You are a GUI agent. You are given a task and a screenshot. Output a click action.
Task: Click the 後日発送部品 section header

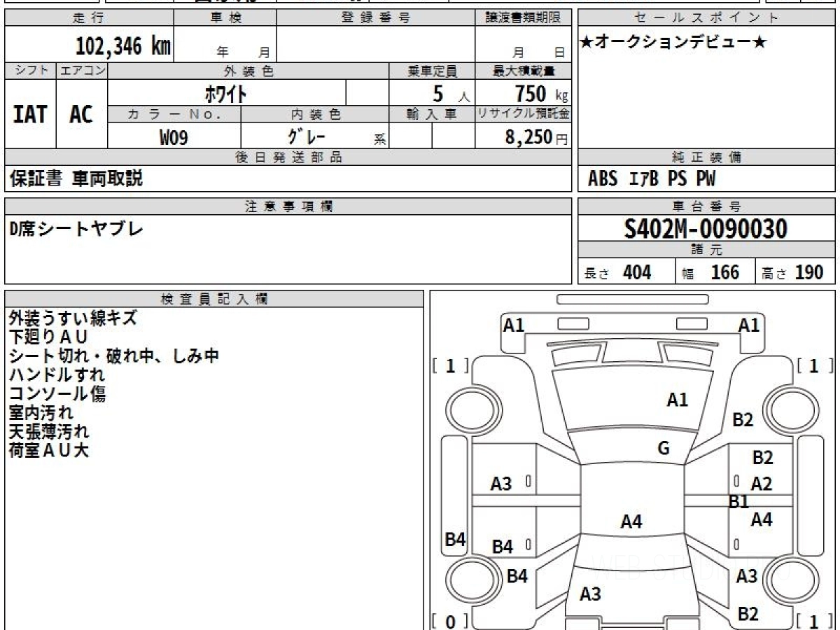(288, 157)
